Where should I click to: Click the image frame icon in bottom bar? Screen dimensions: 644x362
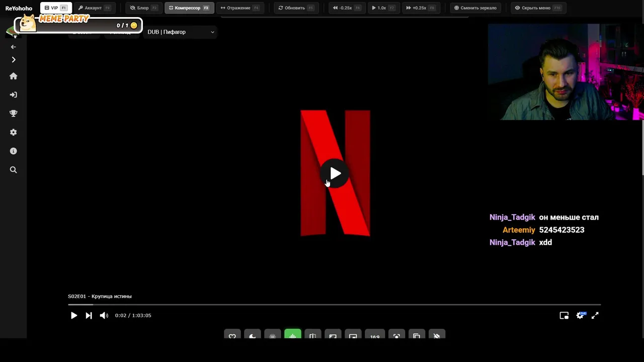(x=333, y=335)
